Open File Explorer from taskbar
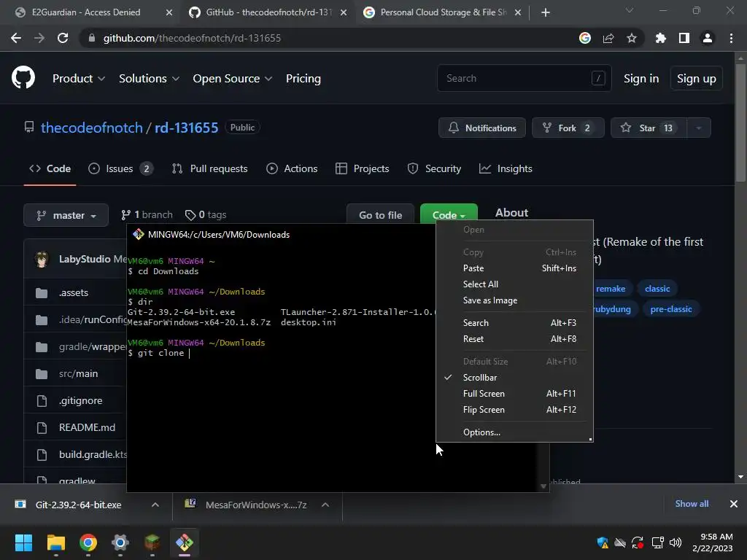 click(x=55, y=542)
